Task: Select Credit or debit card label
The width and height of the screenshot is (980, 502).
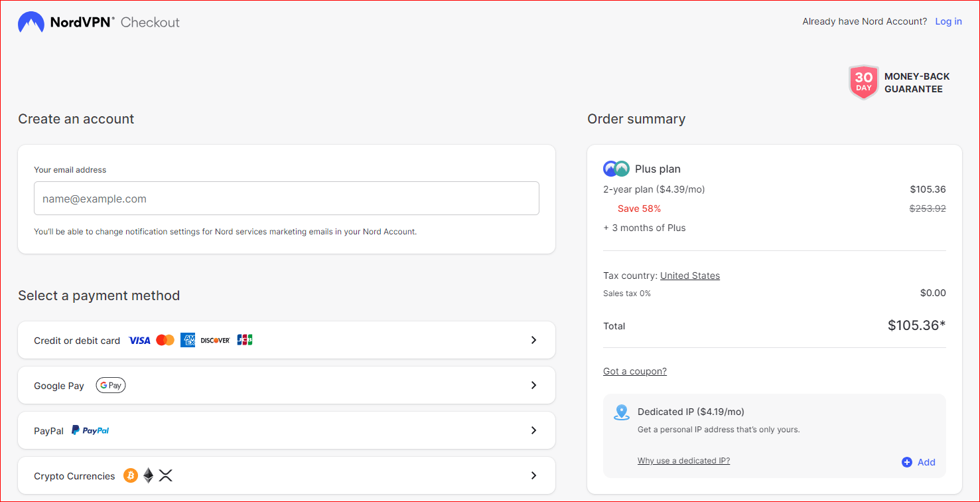Action: (77, 341)
